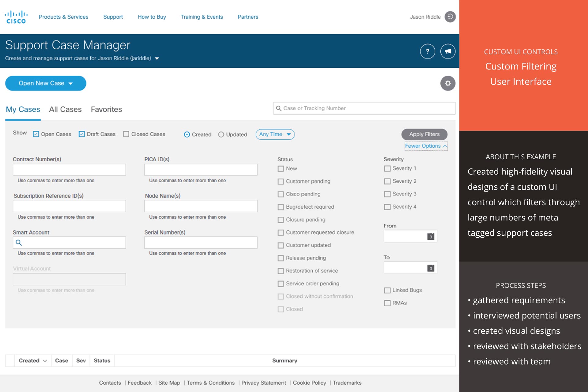588x392 pixels.
Task: Click the Cisco logo icon
Action: point(16,17)
